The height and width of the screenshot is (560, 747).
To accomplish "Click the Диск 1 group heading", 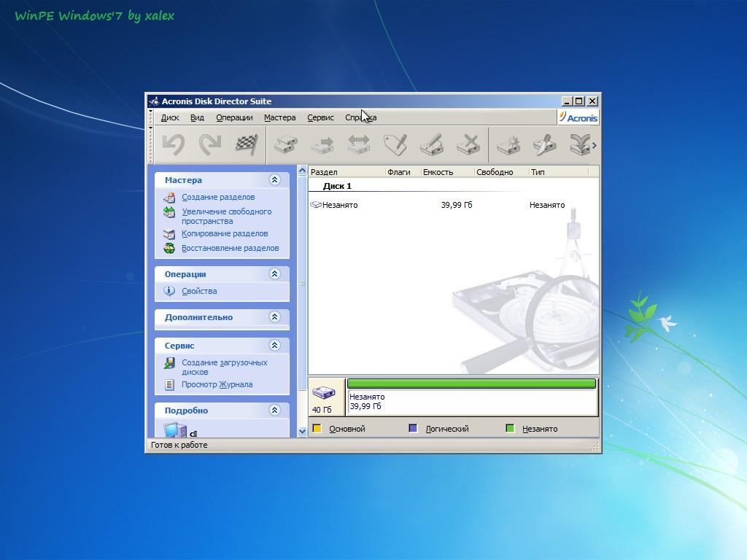I will click(337, 186).
